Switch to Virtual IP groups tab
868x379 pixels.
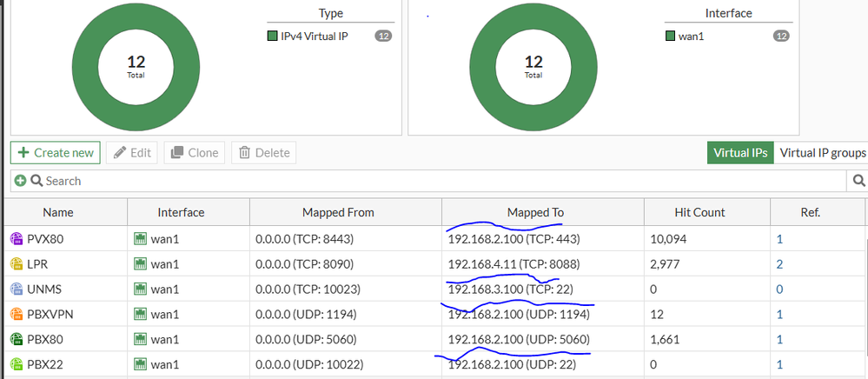[821, 153]
